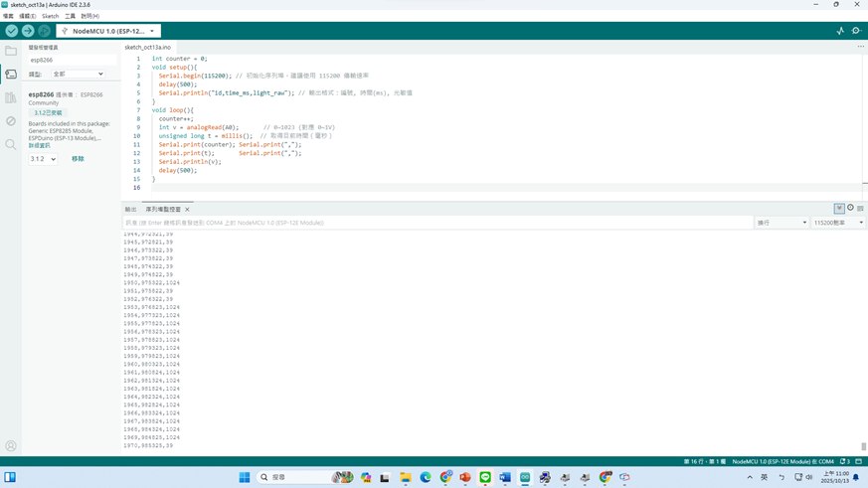Viewport: 868px width, 488px height.
Task: Open the Serial Plotter icon
Action: coord(840,31)
